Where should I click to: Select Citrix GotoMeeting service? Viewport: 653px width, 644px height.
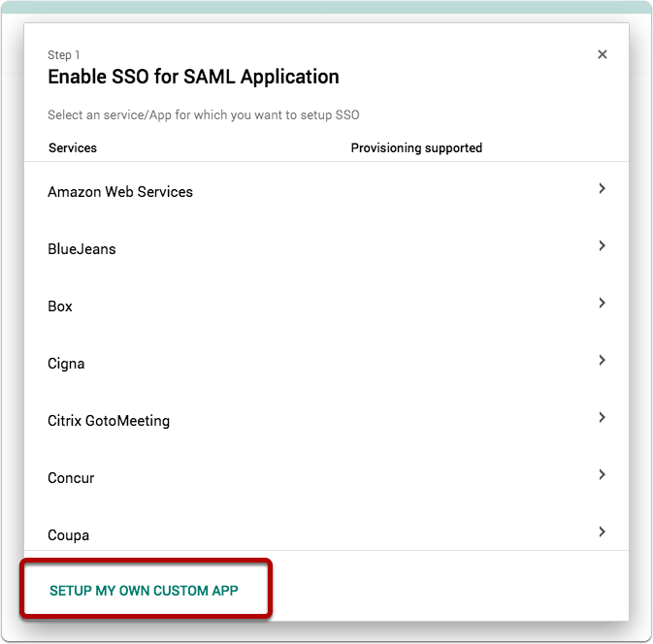point(109,421)
